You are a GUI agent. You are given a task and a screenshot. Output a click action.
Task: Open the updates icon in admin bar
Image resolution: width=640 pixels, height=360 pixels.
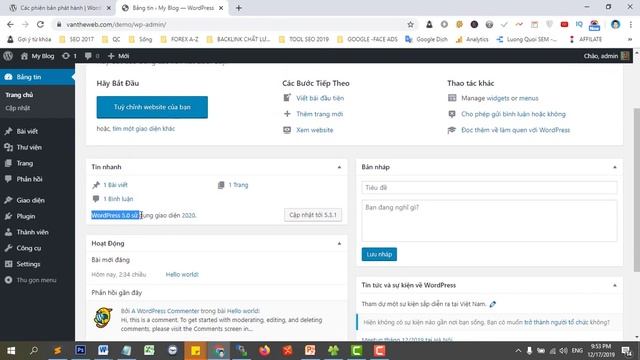69,56
